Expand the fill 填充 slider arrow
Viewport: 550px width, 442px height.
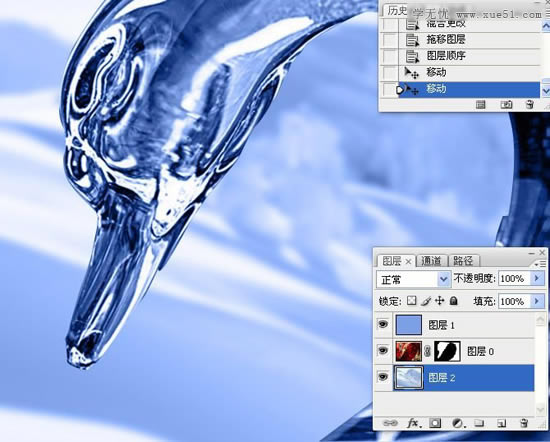pyautogui.click(x=537, y=301)
